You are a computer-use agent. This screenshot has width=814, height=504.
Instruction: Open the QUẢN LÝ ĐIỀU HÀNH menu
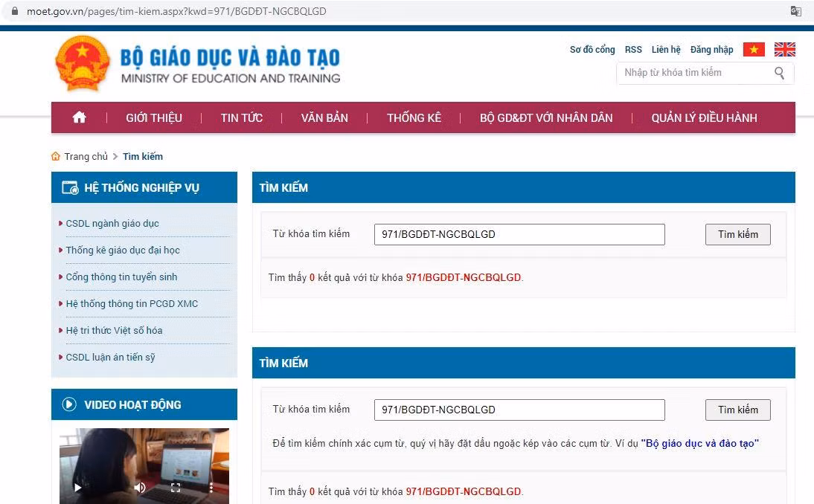(704, 117)
